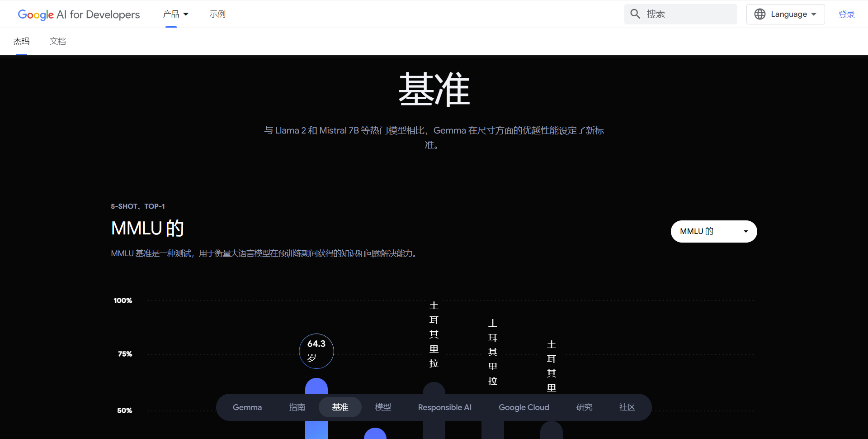This screenshot has height=439, width=868.
Task: Open the 产品 dropdown menu
Action: [x=176, y=14]
